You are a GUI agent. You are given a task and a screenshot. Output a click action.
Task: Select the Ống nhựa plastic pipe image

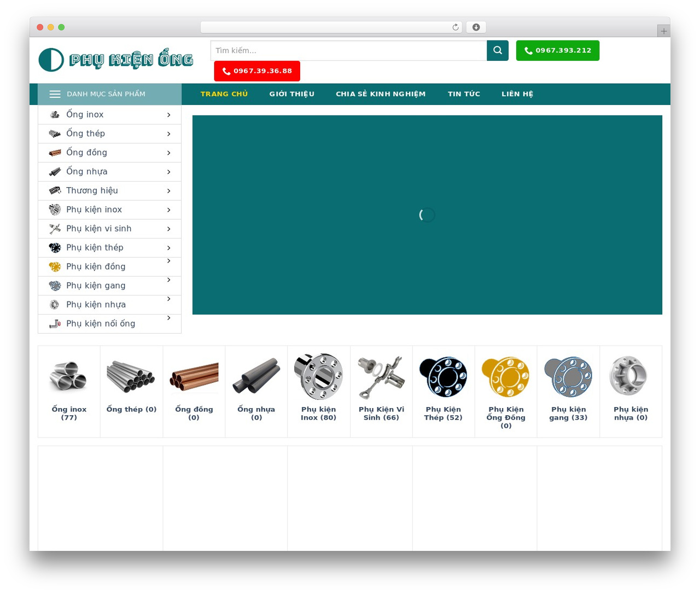(x=256, y=376)
